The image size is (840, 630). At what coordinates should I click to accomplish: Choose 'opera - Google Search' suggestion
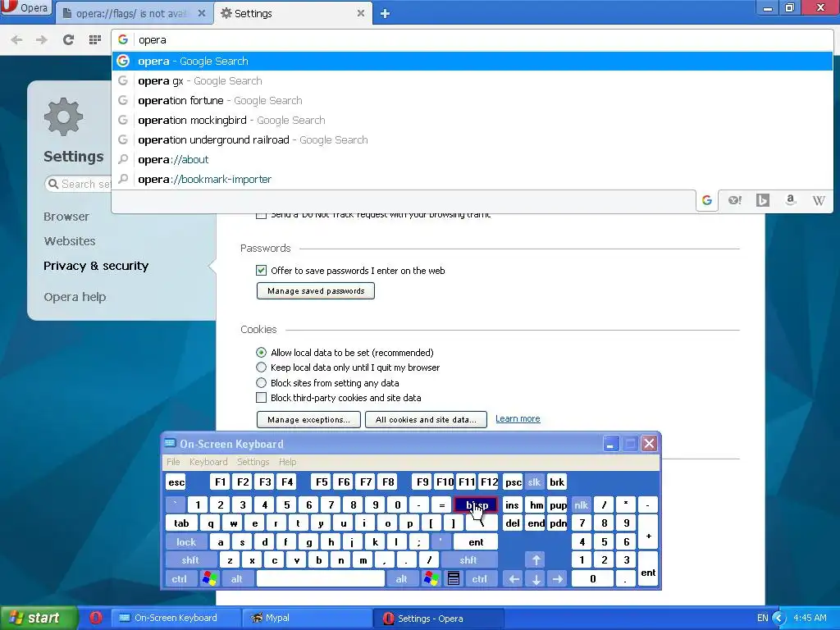pos(472,61)
